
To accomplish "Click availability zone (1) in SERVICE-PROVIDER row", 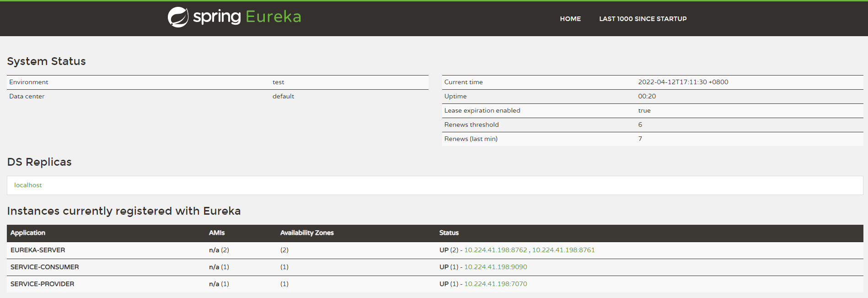I will 284,284.
